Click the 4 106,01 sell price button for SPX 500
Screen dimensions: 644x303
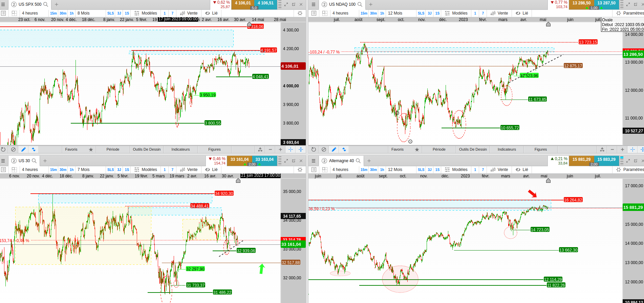243,5
